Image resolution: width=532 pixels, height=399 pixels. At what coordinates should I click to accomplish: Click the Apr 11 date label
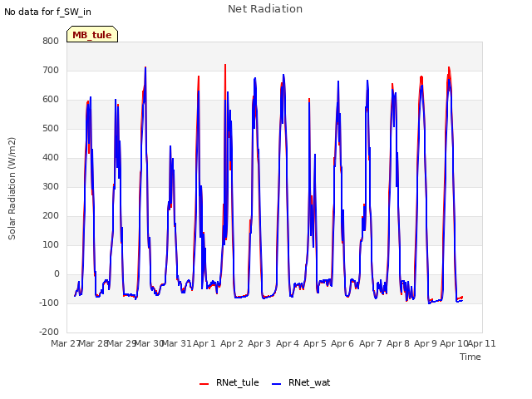coord(482,343)
